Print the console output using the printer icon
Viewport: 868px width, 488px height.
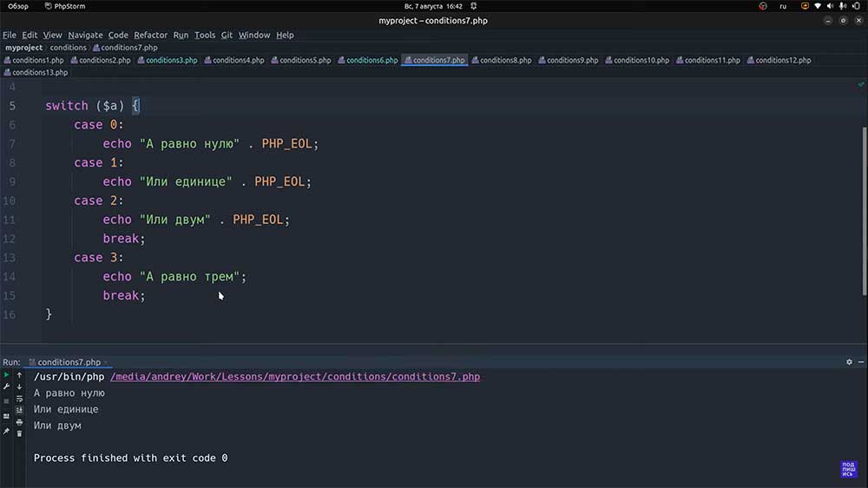19,422
